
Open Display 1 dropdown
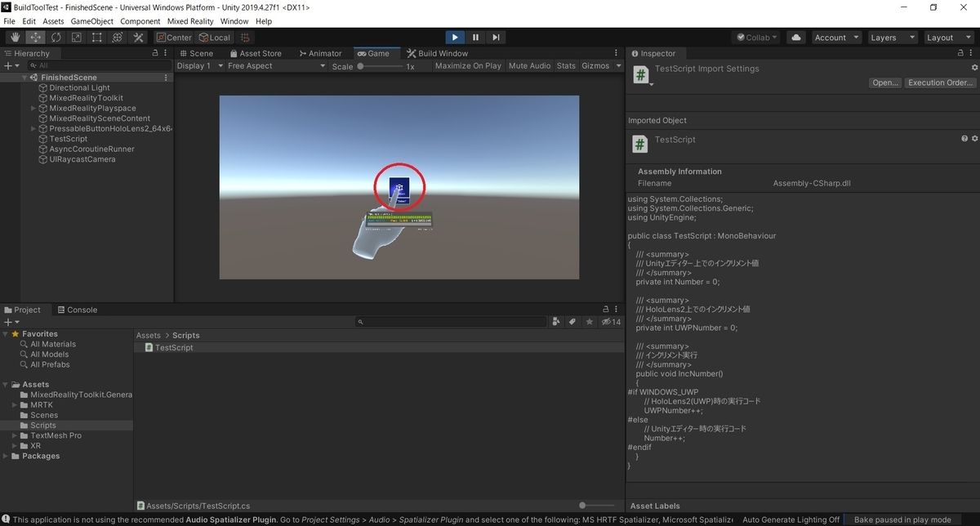coord(199,65)
